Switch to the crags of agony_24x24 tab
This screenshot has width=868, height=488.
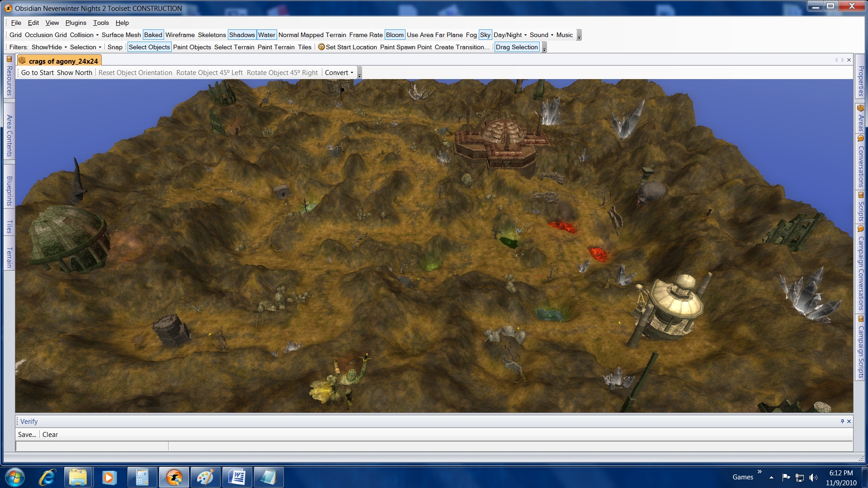click(63, 61)
